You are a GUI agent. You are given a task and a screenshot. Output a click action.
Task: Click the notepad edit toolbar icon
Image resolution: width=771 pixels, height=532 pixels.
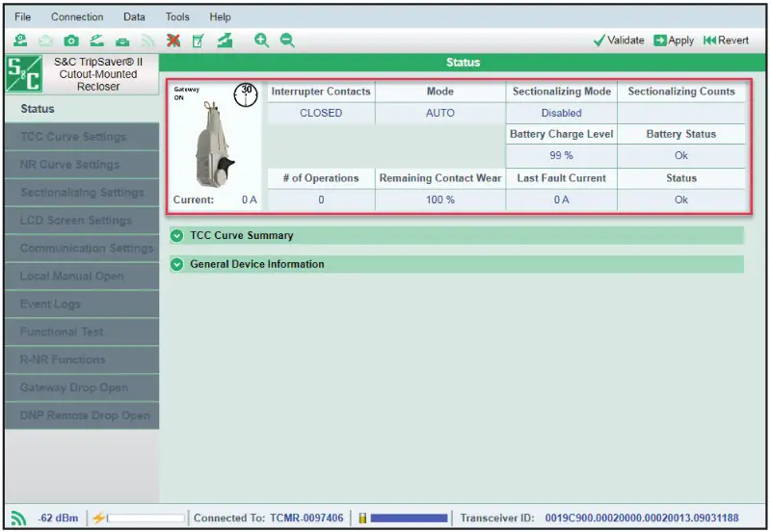199,40
